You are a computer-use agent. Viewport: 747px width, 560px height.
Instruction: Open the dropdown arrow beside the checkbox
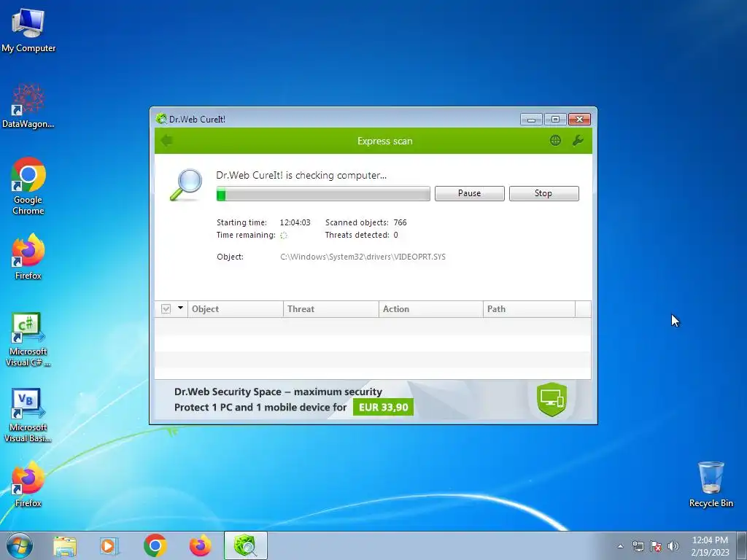click(181, 308)
